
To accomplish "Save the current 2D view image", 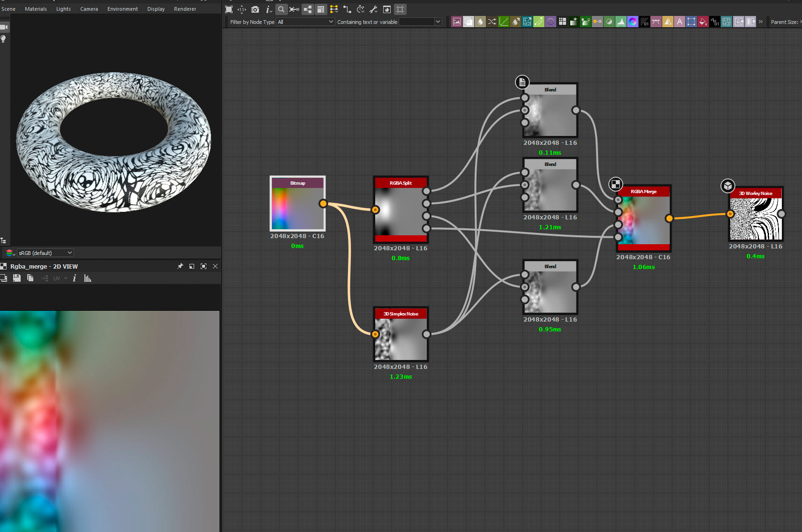I will (17, 278).
